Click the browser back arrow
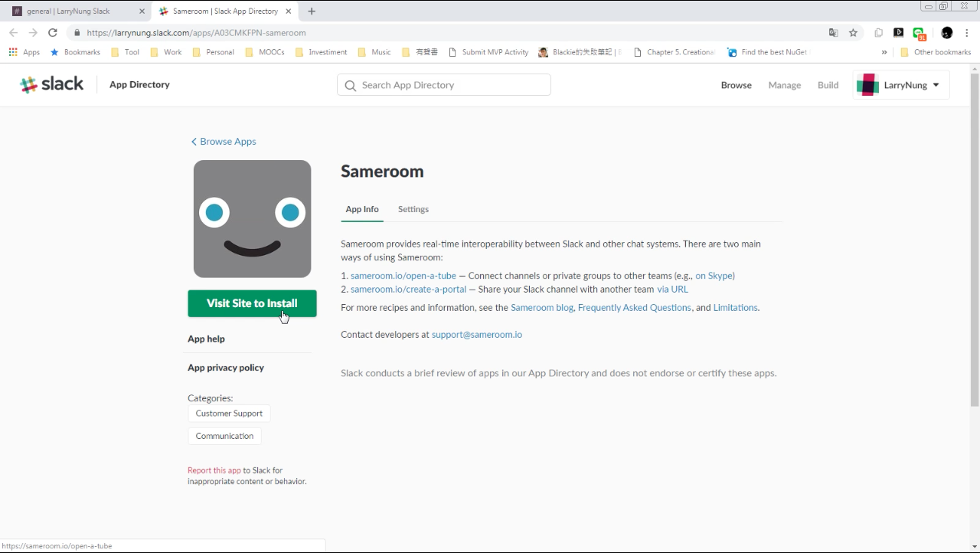Image resolution: width=980 pixels, height=553 pixels. coord(13,33)
